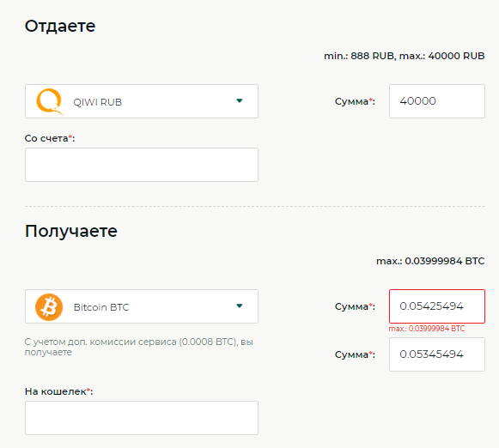Click the На кошелек wallet address field
The image size is (499, 448).
point(142,418)
